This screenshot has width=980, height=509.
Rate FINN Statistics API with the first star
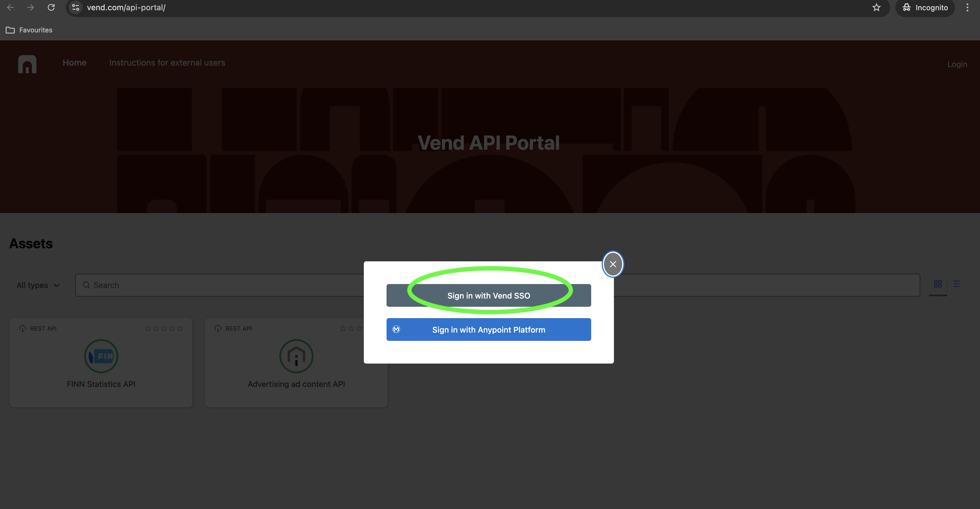pyautogui.click(x=148, y=328)
